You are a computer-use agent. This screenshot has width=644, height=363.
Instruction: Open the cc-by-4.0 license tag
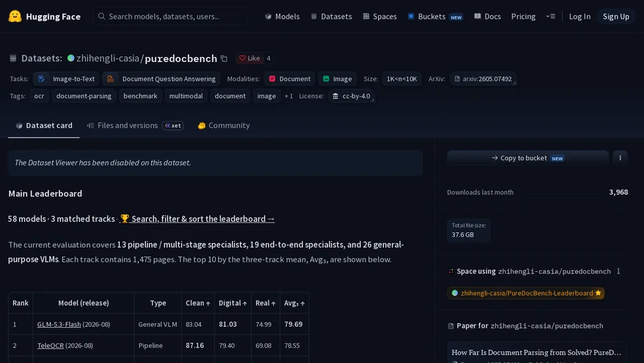click(x=352, y=96)
